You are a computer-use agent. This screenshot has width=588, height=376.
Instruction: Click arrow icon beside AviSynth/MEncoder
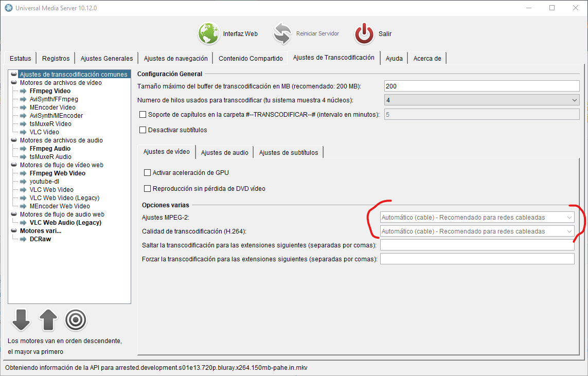pyautogui.click(x=23, y=115)
